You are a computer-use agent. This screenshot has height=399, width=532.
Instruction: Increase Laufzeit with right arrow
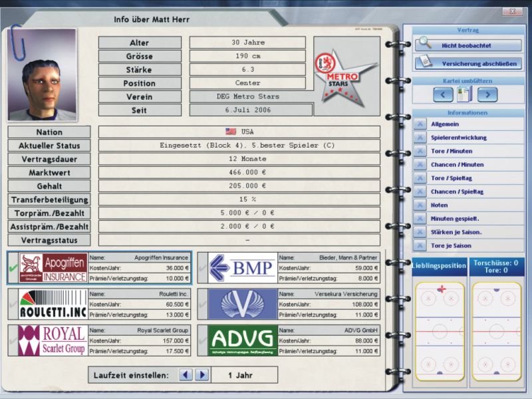tap(202, 375)
